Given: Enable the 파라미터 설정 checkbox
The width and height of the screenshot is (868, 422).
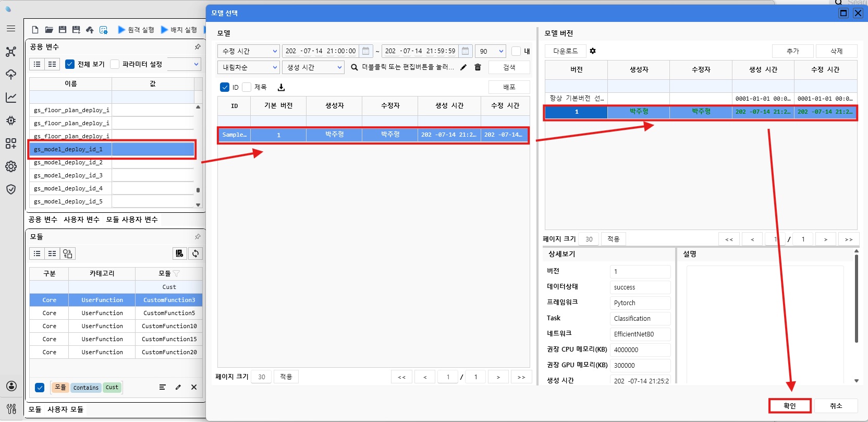Looking at the screenshot, I should (x=115, y=64).
